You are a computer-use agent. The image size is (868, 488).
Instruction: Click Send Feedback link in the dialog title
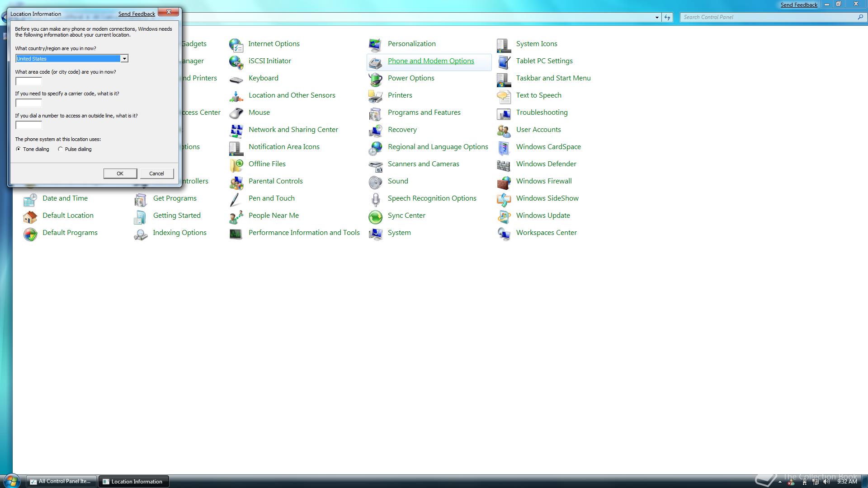click(137, 14)
